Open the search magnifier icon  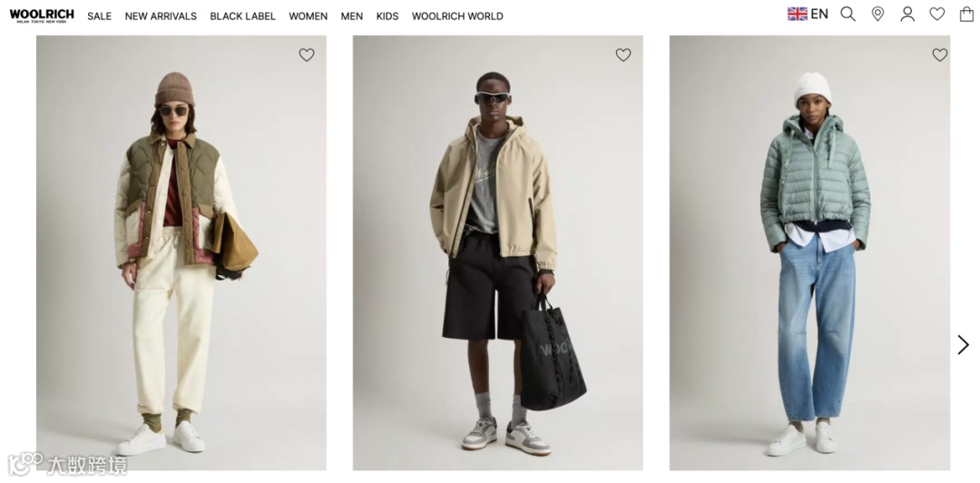pos(848,14)
